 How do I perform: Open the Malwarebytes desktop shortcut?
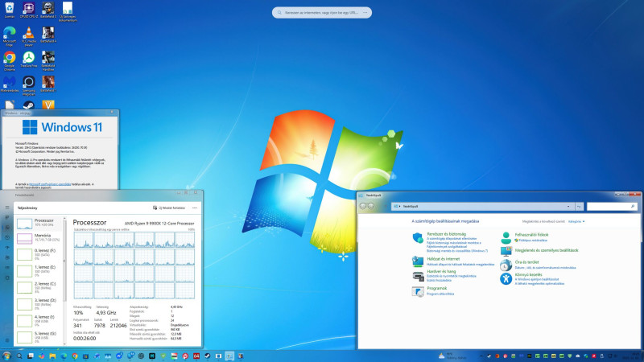click(10, 84)
